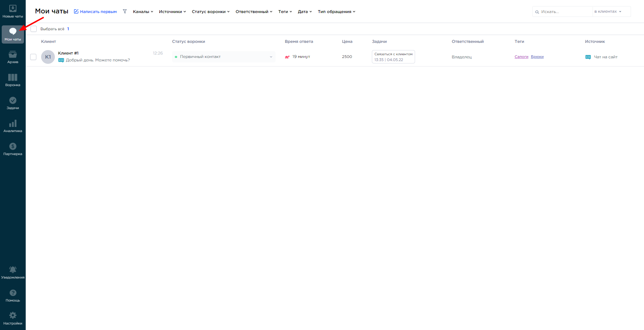The image size is (644, 330).
Task: Open the Мои чаты sidebar item
Action: [13, 34]
